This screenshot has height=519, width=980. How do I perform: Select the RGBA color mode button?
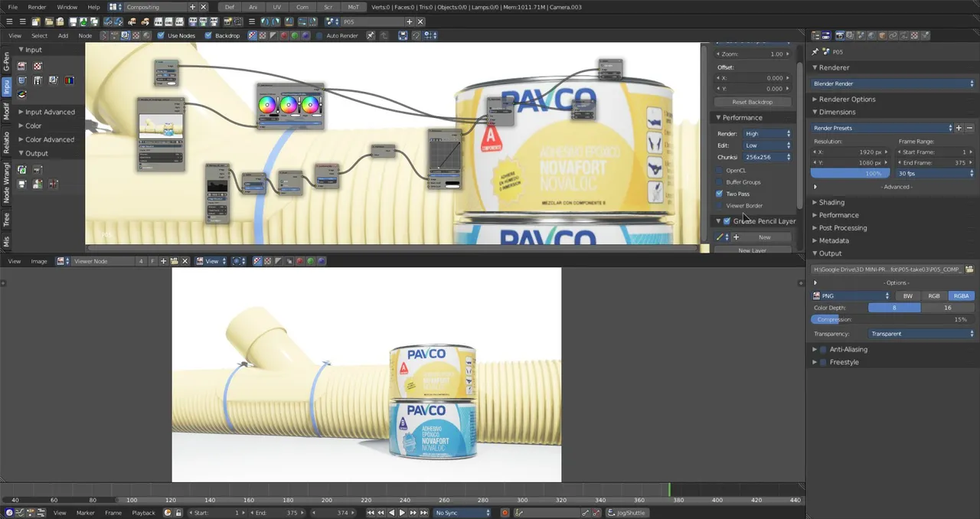(962, 295)
